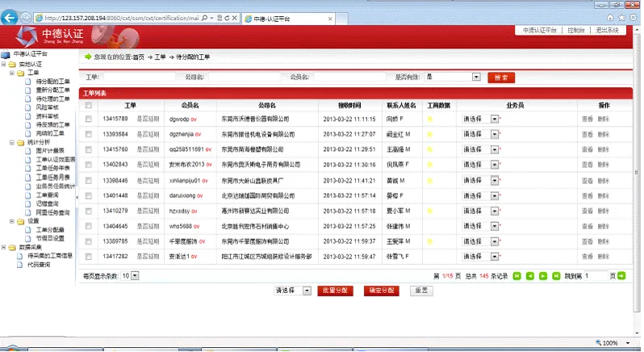Click the browser forward arrow button
The image size is (644, 352).
(26, 18)
